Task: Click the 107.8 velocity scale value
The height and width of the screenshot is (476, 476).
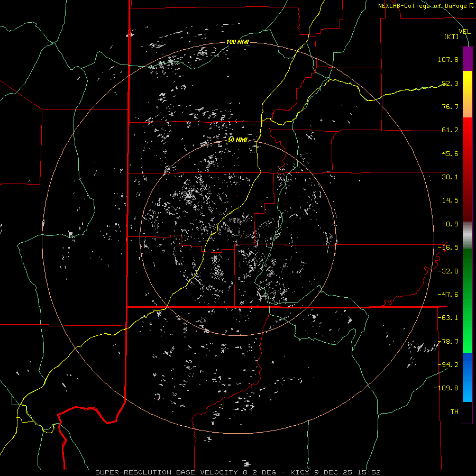Action: 448,59
